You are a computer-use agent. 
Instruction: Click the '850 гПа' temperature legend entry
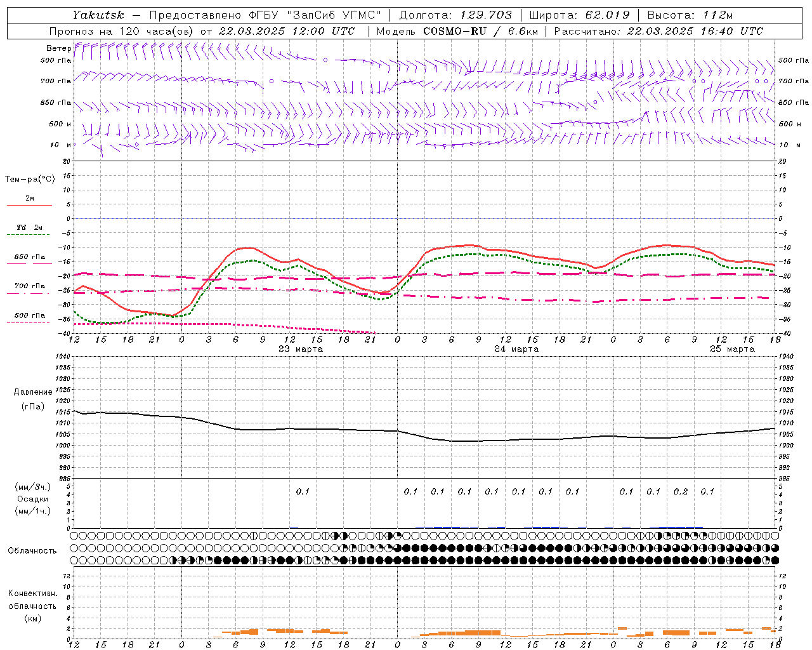coord(30,257)
